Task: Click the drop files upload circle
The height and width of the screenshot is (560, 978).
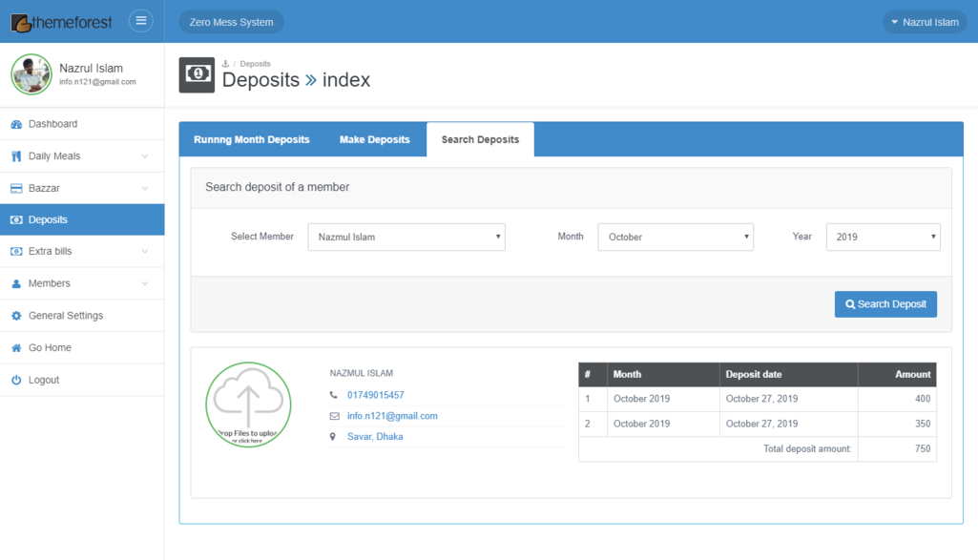Action: click(248, 404)
